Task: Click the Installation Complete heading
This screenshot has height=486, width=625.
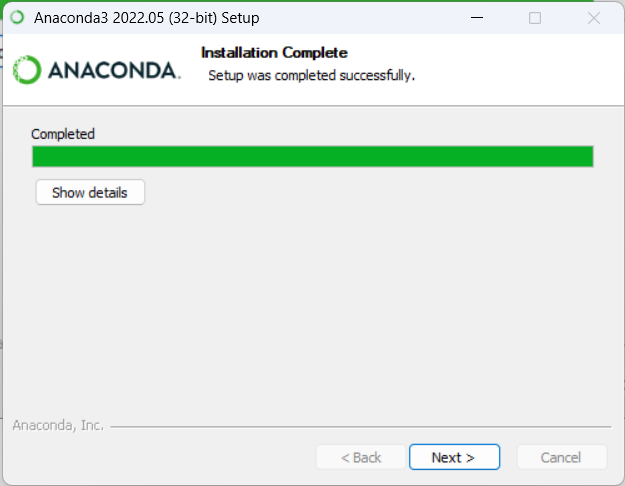Action: pos(274,53)
